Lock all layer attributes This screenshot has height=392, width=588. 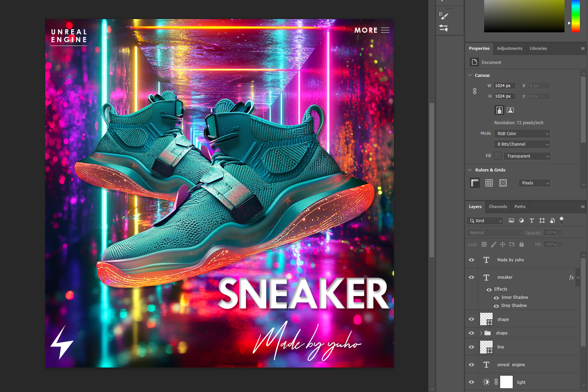521,244
